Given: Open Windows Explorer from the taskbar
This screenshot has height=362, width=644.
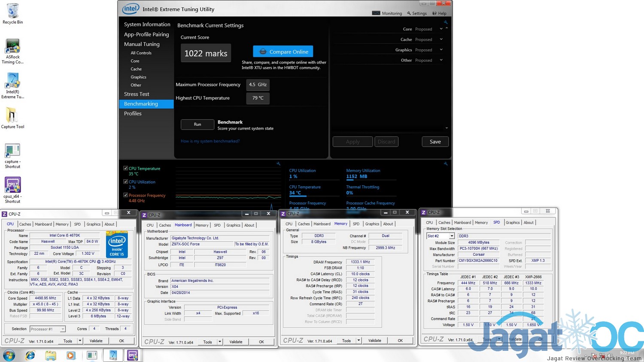Looking at the screenshot, I should click(x=51, y=355).
